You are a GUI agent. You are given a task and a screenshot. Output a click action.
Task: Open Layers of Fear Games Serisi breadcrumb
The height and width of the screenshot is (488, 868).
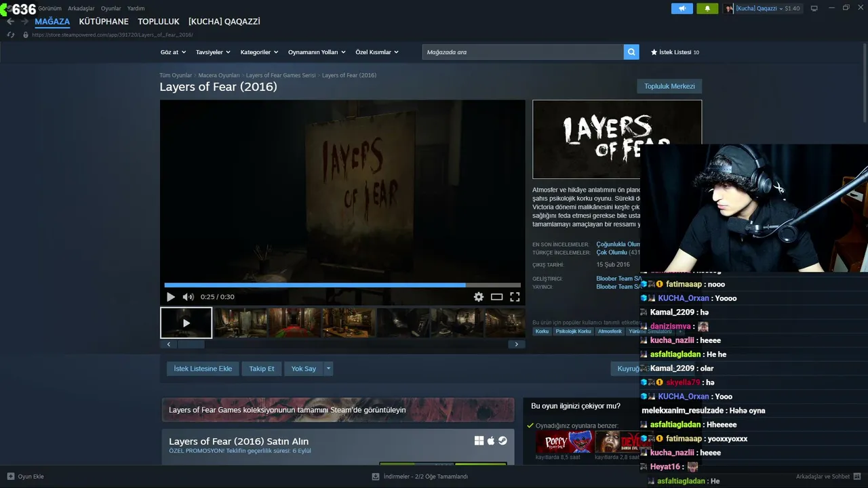point(281,75)
